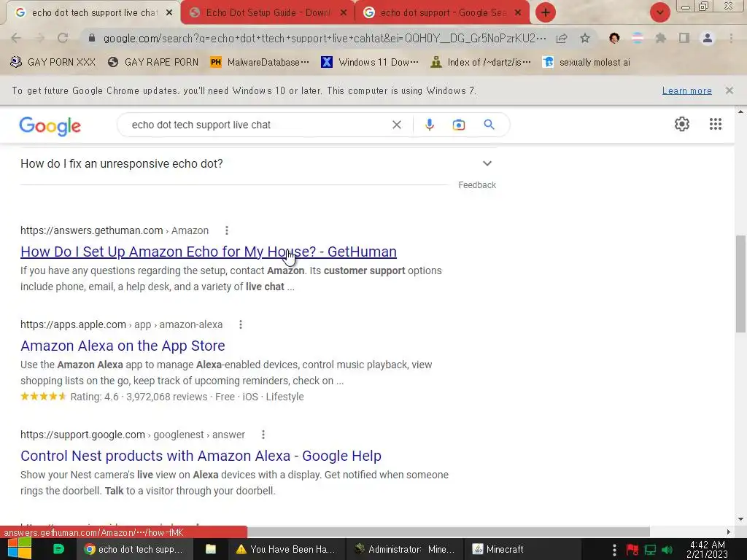Open 'How Do I Set Up Amazon Echo' result

209,252
